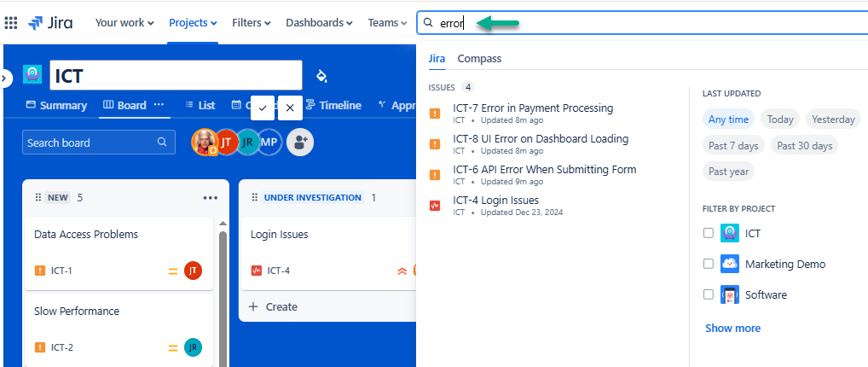Select the Any time filter chip
Screen dimensions: 868x367
(728, 119)
